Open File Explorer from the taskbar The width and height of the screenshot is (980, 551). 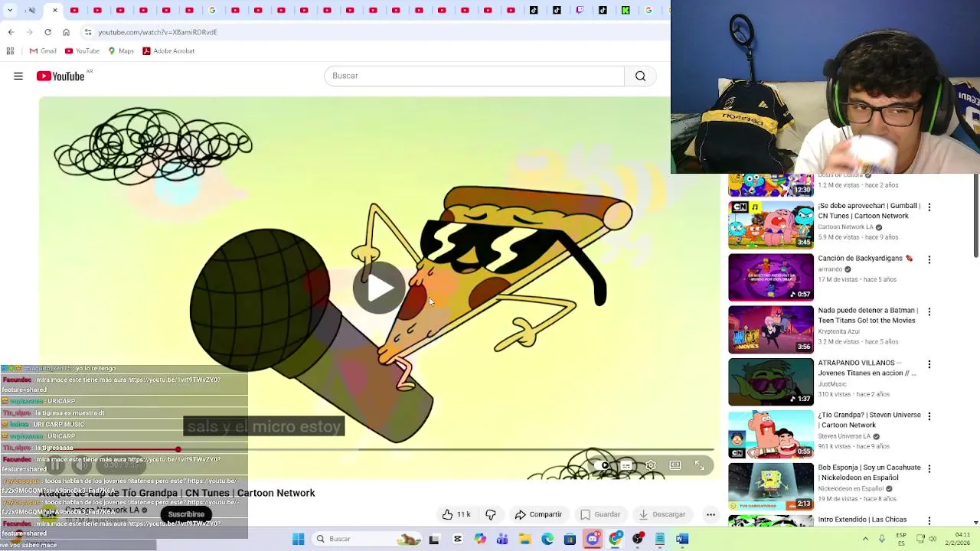click(524, 539)
